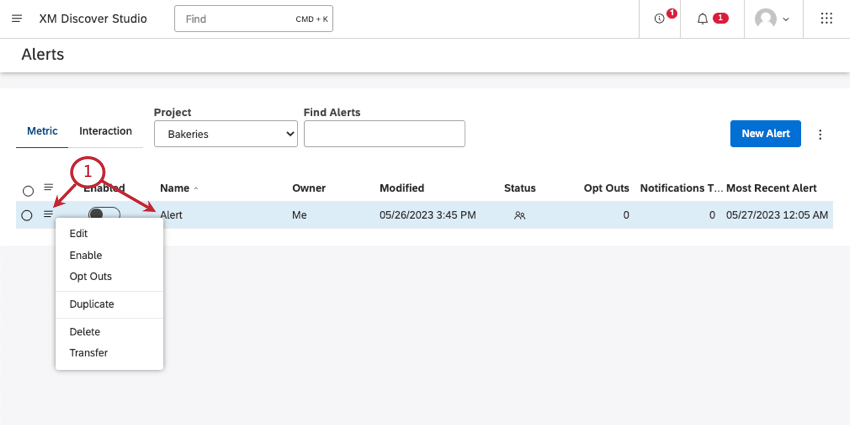This screenshot has width=850, height=425.
Task: Select the Alert row radio button
Action: [27, 215]
